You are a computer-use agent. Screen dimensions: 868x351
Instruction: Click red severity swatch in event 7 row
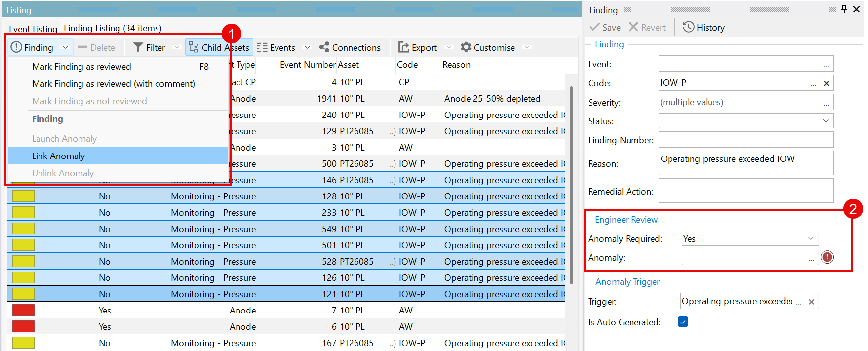23,310
